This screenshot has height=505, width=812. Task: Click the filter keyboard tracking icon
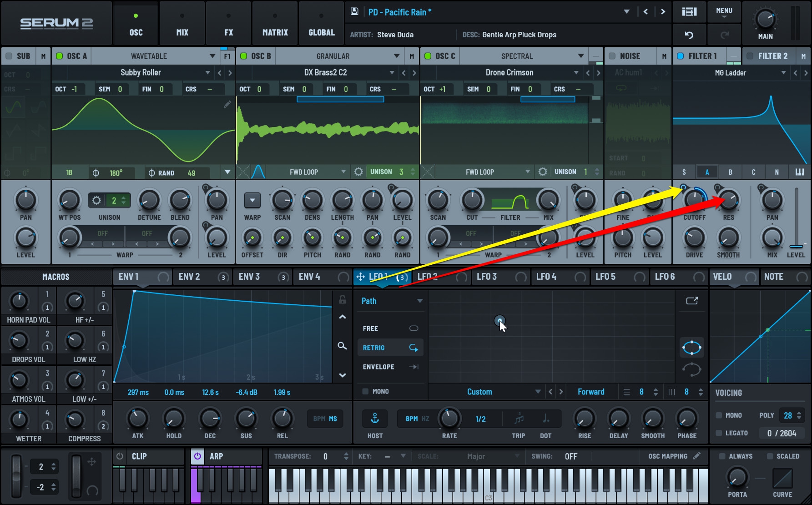(x=800, y=172)
